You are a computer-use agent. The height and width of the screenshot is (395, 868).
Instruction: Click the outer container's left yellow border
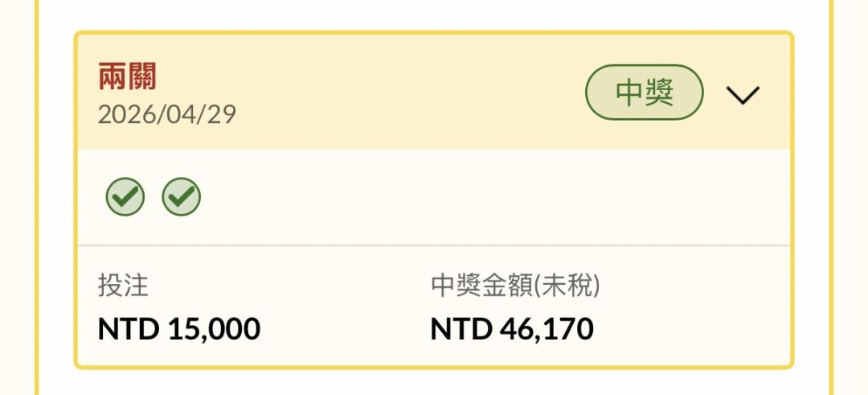tap(36, 201)
